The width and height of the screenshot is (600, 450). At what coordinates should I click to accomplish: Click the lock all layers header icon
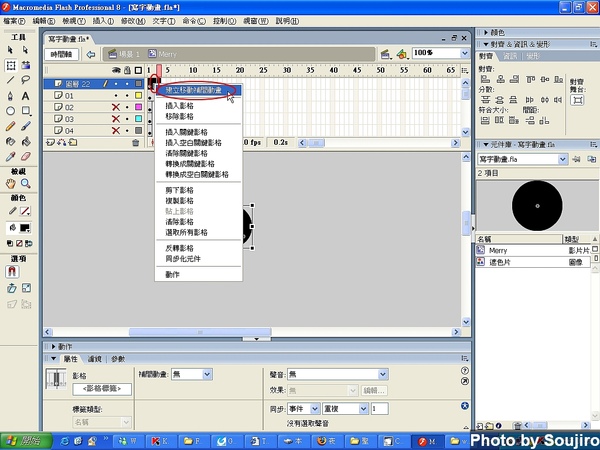coord(127,70)
